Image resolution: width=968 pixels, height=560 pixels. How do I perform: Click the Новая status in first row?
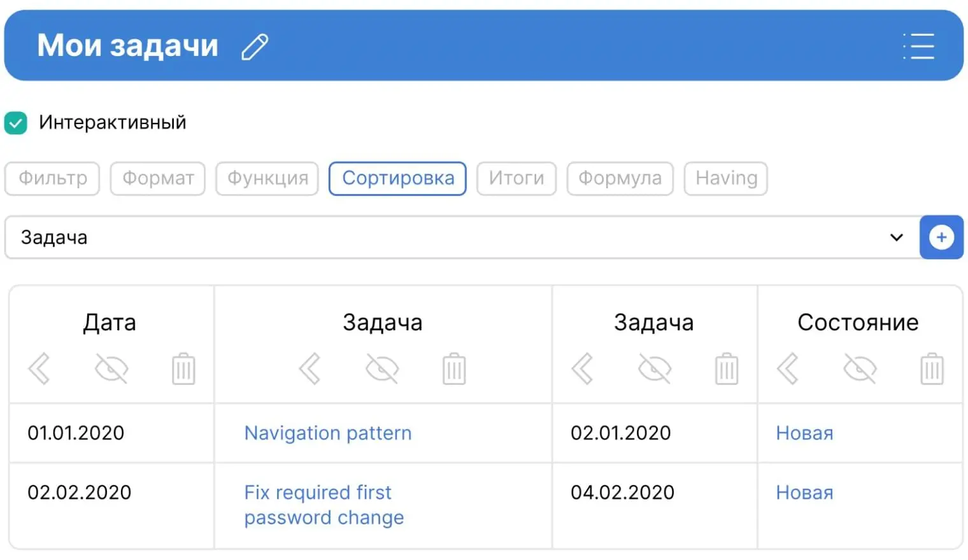804,433
